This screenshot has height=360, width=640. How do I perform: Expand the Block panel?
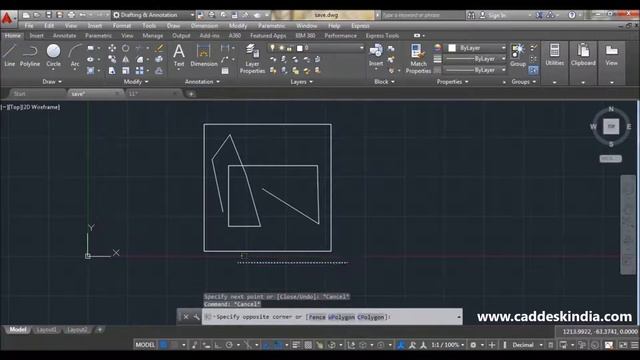click(x=384, y=82)
